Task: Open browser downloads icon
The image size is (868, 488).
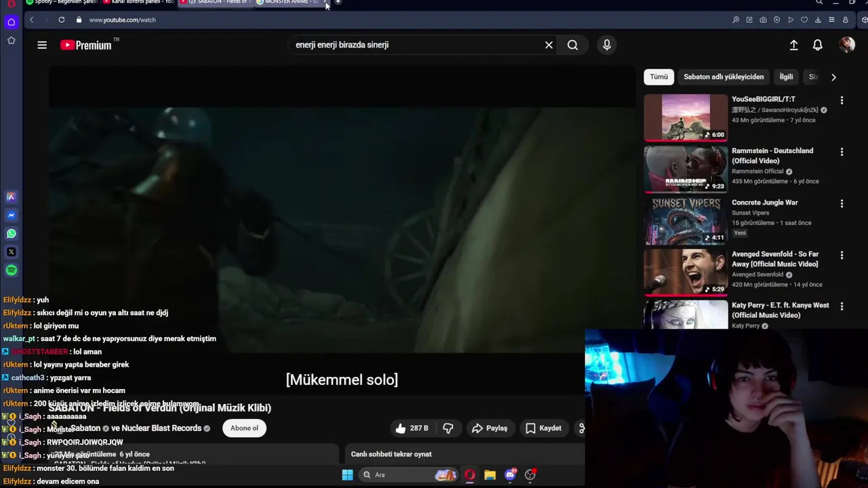Action: point(818,20)
